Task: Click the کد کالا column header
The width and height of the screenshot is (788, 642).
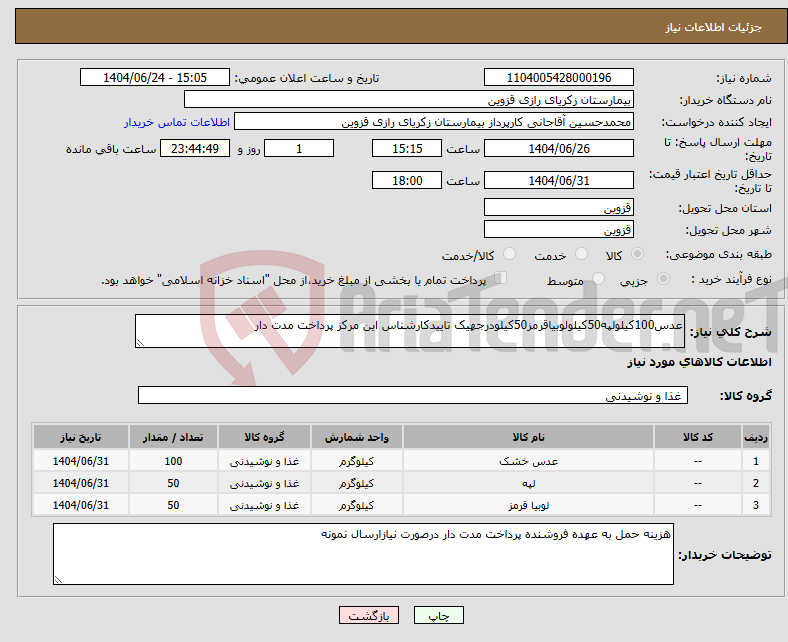Action: pyautogui.click(x=698, y=437)
